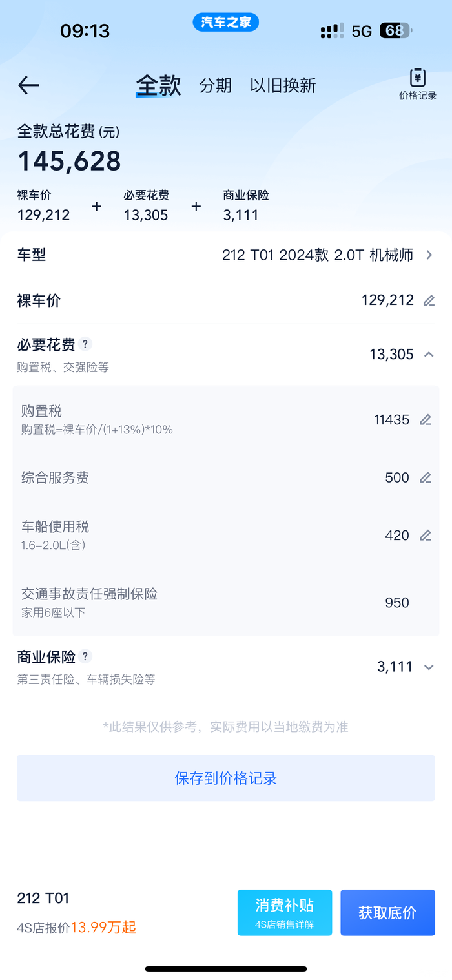452x980 pixels.
Task: Tap the help icon beside 商业保险
Action: 85,656
